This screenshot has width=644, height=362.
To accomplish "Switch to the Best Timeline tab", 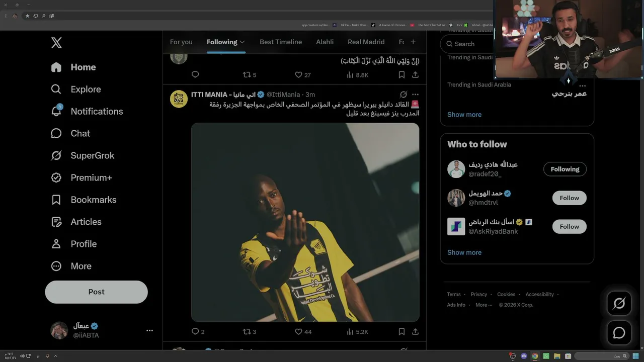I will click(281, 42).
